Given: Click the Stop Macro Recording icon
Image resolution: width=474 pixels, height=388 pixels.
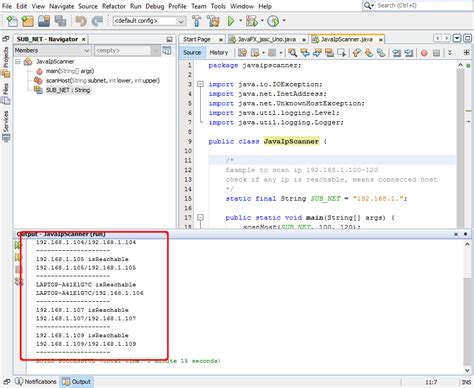Looking at the screenshot, I should tap(436, 53).
